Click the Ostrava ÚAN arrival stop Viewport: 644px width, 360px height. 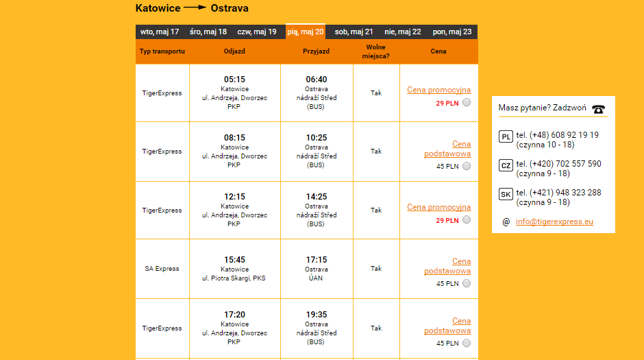[317, 274]
